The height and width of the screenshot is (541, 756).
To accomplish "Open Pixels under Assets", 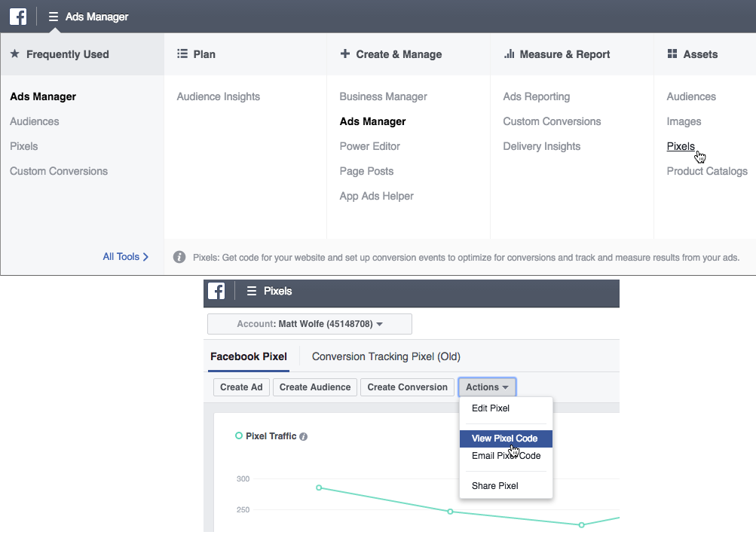I will click(x=681, y=146).
